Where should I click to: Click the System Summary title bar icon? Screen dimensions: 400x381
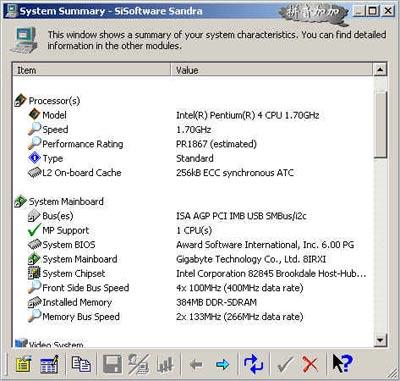(10, 11)
